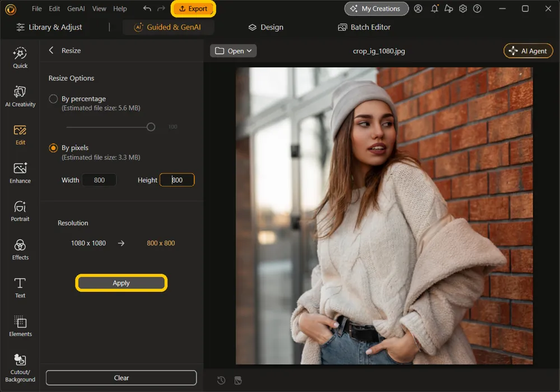Screen dimensions: 560x392
Task: Open the Portrait retouch tools
Action: tap(20, 211)
